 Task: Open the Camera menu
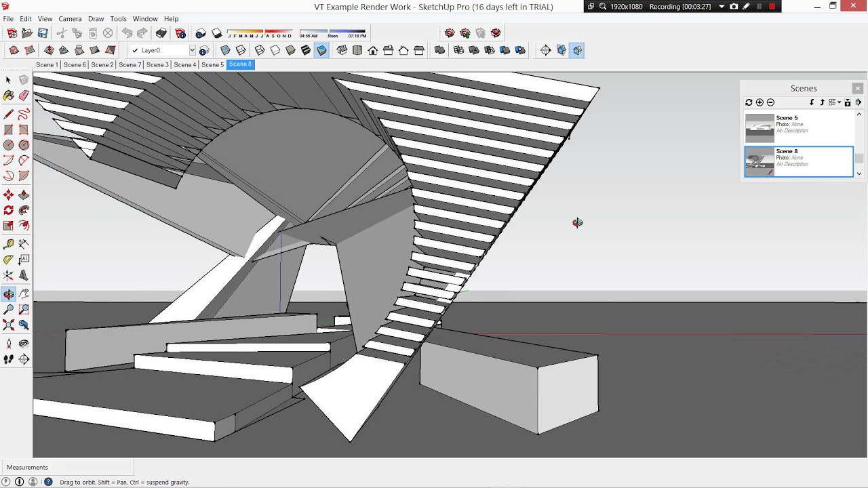pos(70,19)
